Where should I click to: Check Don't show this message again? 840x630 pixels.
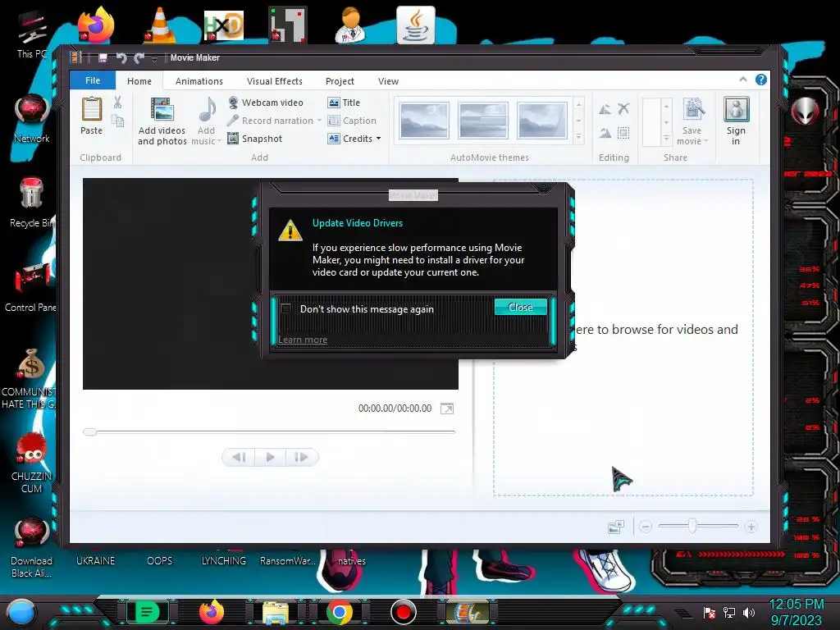coord(286,308)
